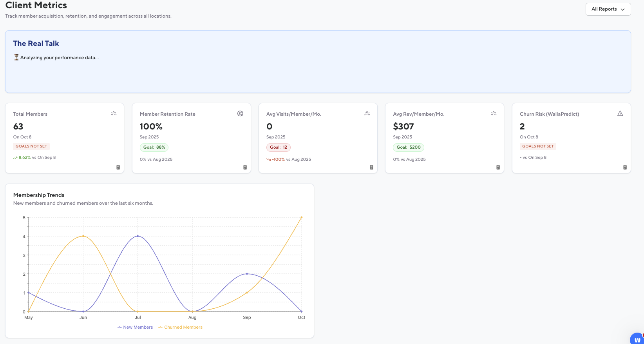Click the Goal: 12 visits badge
Viewport: 644px width, 344px height.
[279, 147]
